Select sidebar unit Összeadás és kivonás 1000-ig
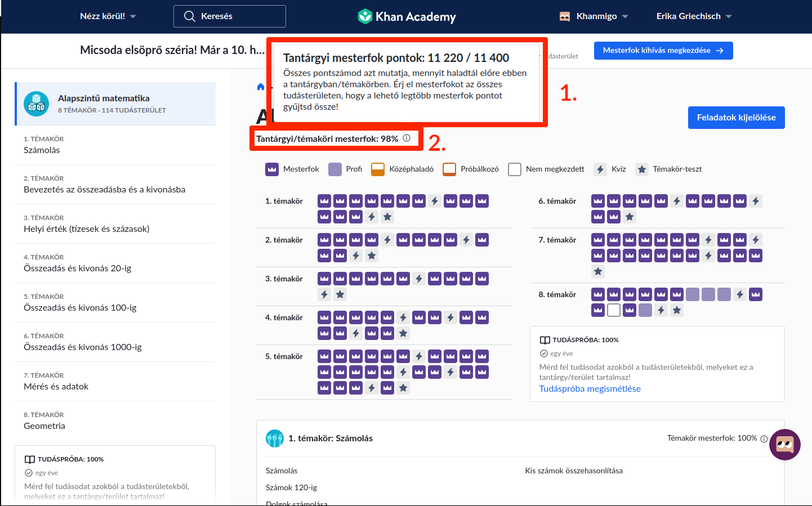The width and height of the screenshot is (812, 506). click(115, 342)
